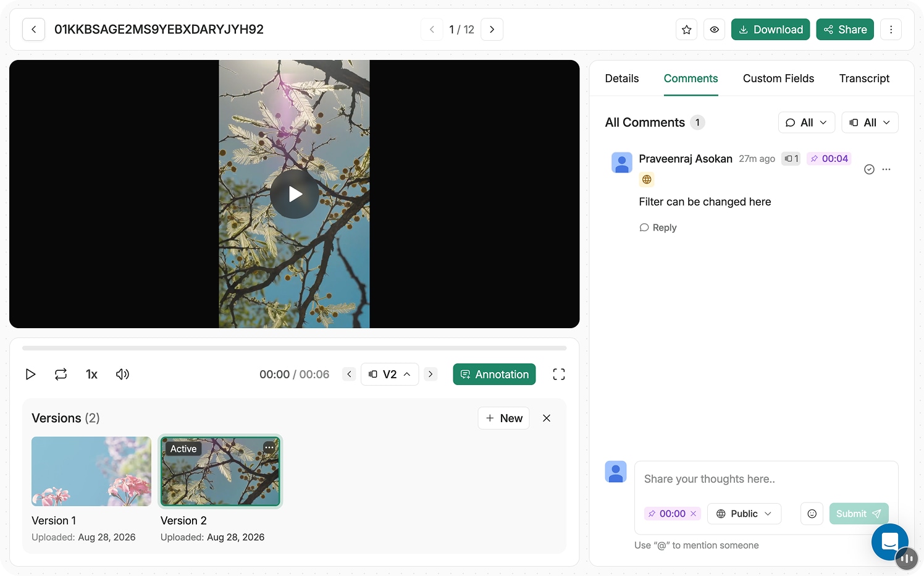Image resolution: width=924 pixels, height=576 pixels.
Task: Switch to previous version with left chevron
Action: click(349, 375)
